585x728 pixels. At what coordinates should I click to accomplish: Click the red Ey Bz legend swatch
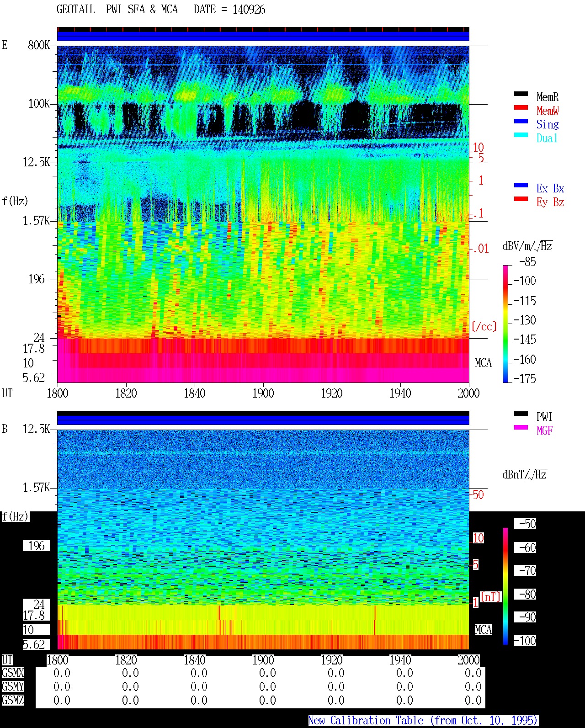(521, 199)
